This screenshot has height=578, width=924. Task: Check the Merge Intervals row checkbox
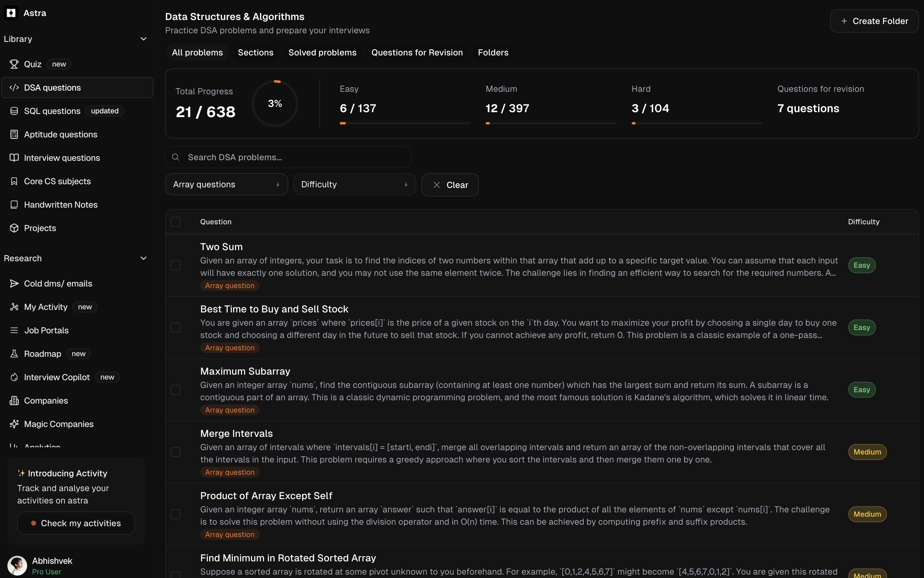click(x=175, y=452)
